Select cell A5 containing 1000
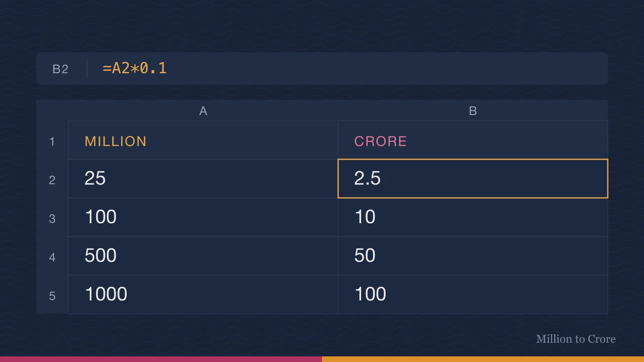This screenshot has width=644, height=362. pyautogui.click(x=203, y=294)
